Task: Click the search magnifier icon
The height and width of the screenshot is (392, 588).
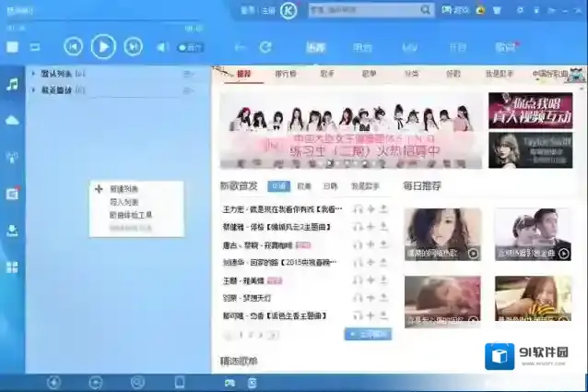Action: [426, 10]
